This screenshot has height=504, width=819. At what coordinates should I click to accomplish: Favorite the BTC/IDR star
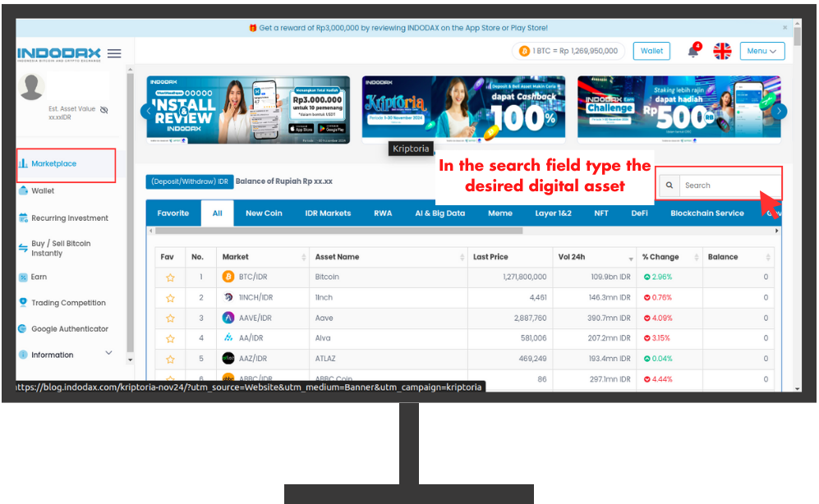coord(170,277)
